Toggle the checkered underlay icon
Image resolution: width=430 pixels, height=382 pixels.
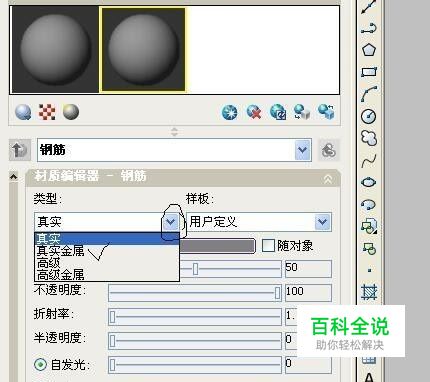pos(47,112)
